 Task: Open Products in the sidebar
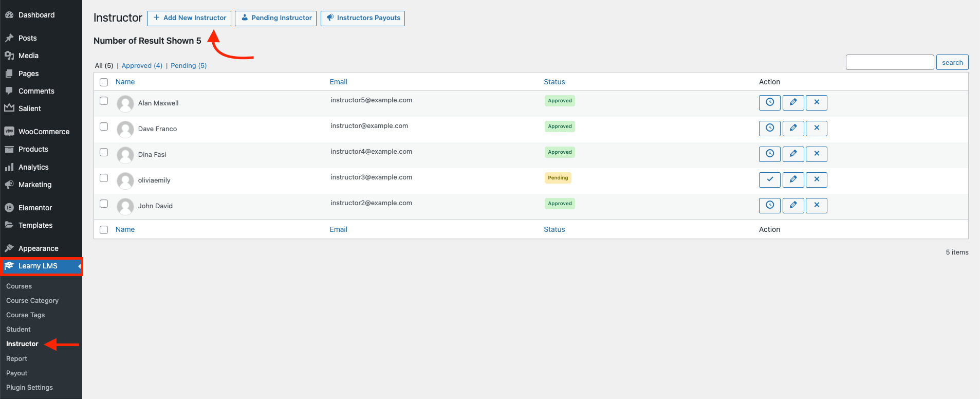point(41,149)
